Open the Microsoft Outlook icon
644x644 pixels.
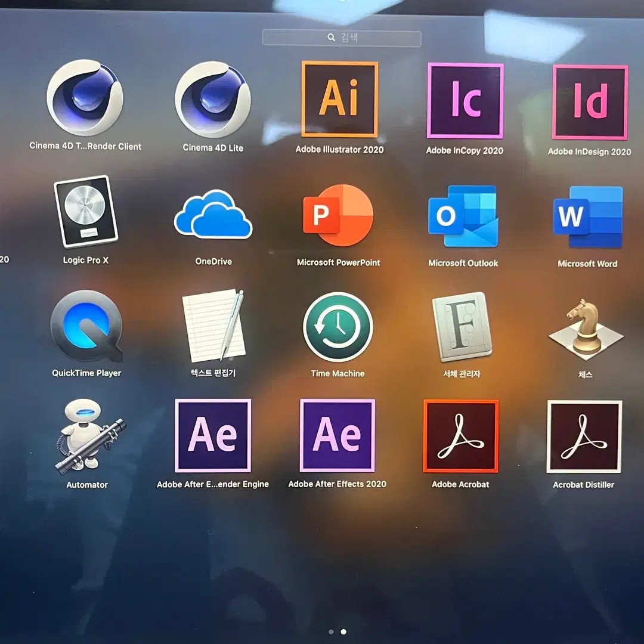[x=463, y=216]
